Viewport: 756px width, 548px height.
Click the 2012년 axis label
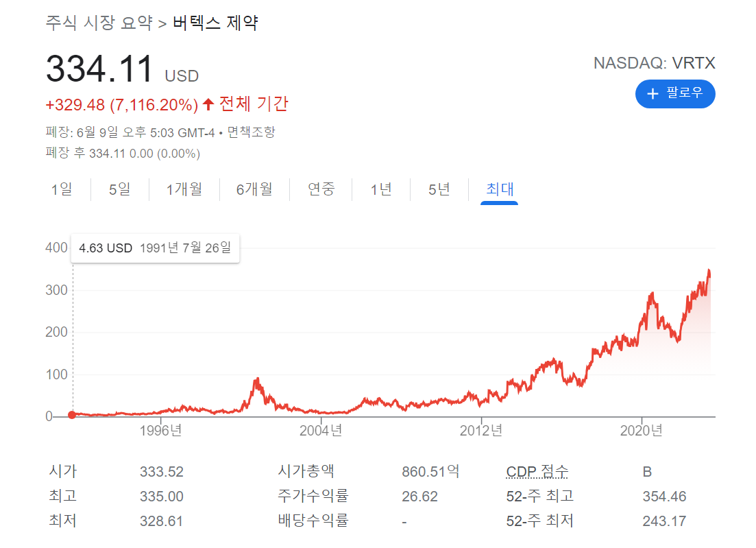coord(480,430)
